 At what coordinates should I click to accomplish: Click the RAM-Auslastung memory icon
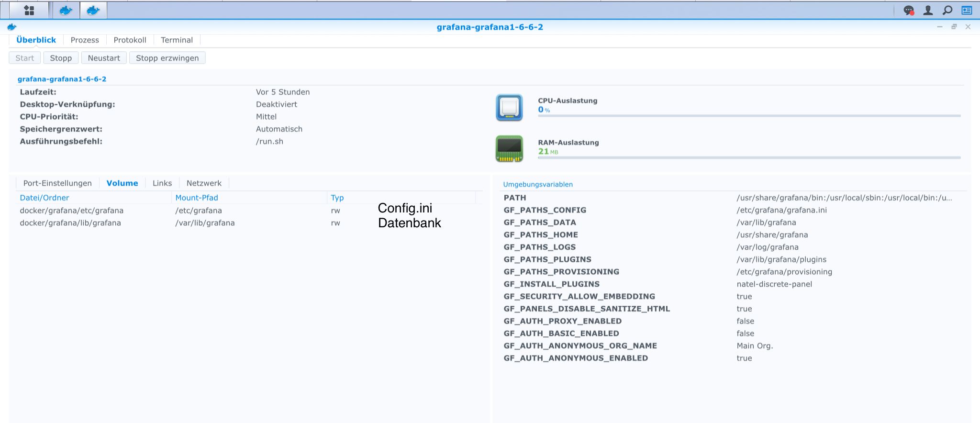click(x=509, y=149)
